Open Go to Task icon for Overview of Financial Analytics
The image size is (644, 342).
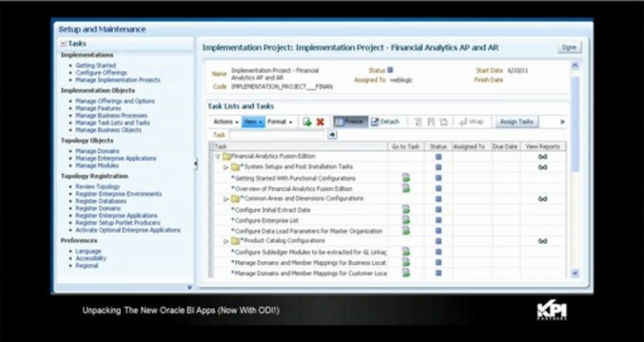pos(406,188)
